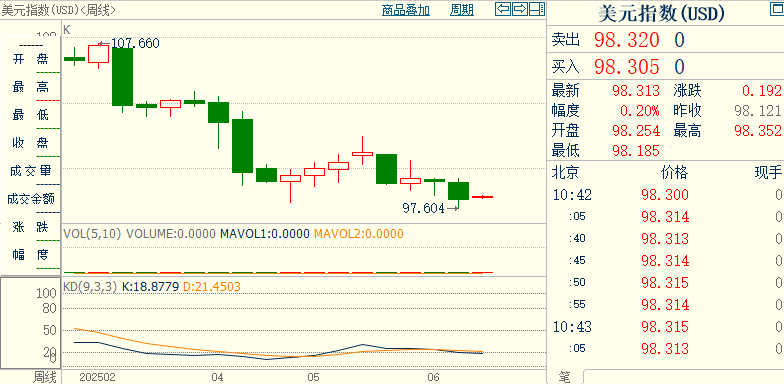The width and height of the screenshot is (784, 384).
Task: Click the 幅度 value 0.20%
Action: [640, 110]
